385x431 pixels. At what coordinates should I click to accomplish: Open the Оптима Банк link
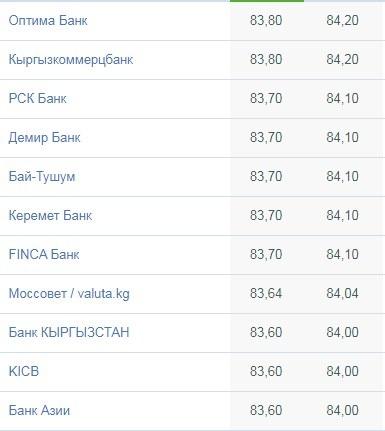pyautogui.click(x=48, y=21)
